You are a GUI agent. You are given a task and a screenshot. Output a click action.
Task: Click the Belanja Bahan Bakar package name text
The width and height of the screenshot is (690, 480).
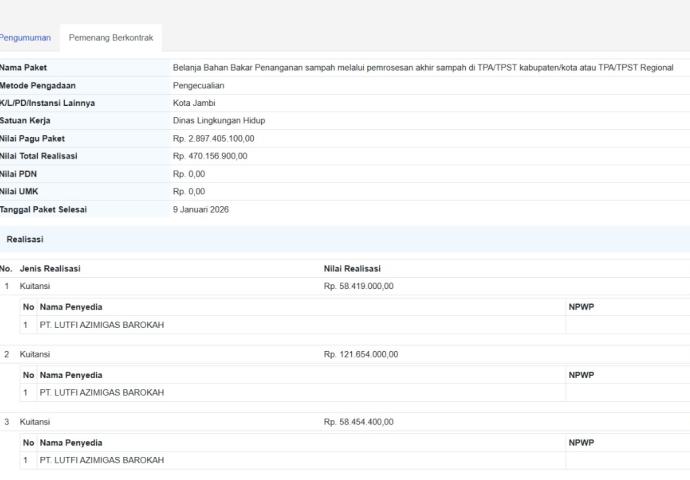(423, 68)
